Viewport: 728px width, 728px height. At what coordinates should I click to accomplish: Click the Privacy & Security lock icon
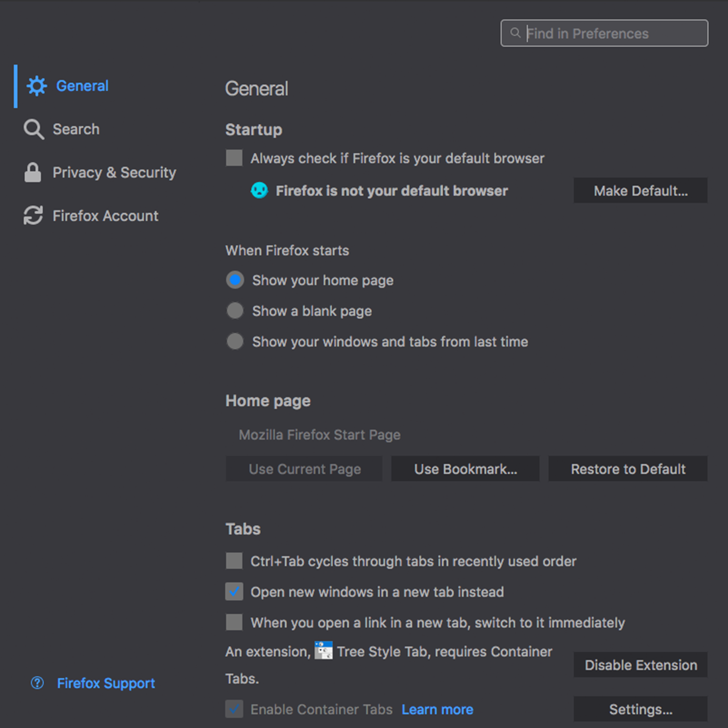[33, 172]
